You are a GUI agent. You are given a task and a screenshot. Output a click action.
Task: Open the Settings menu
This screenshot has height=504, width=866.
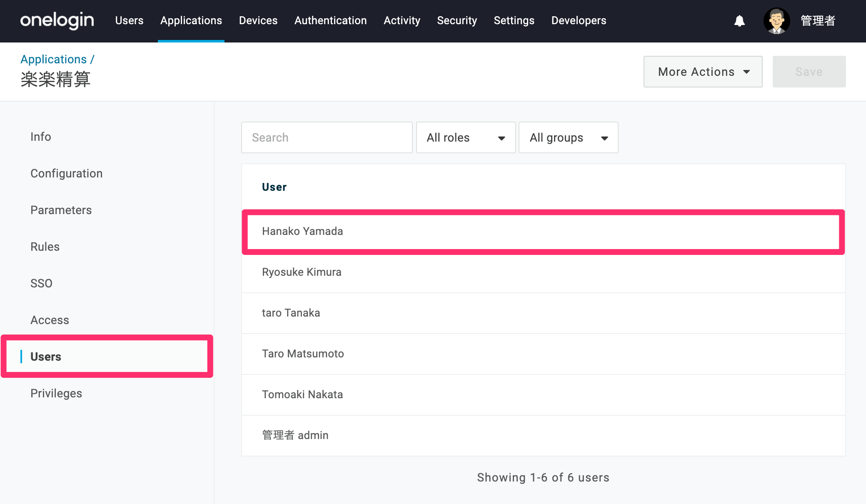514,20
